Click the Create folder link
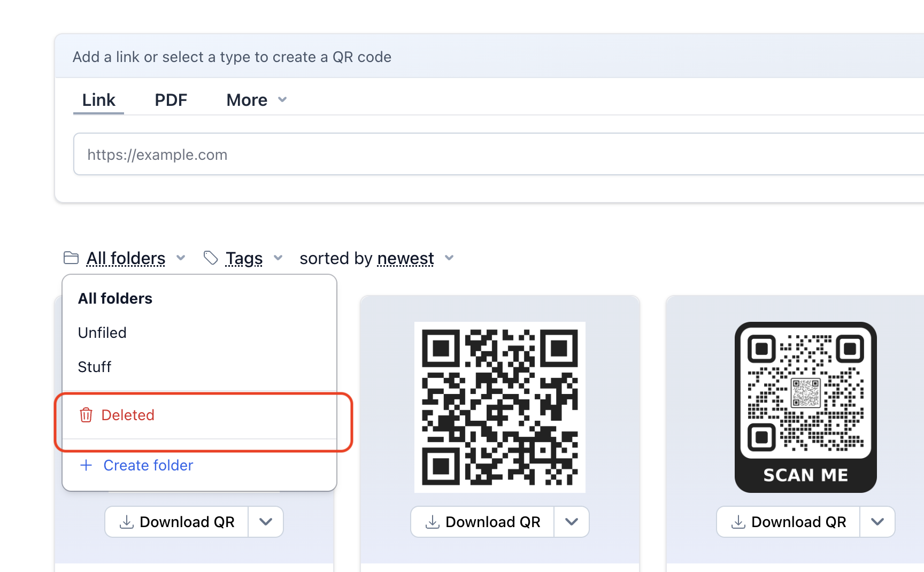This screenshot has width=924, height=572. [x=148, y=465]
